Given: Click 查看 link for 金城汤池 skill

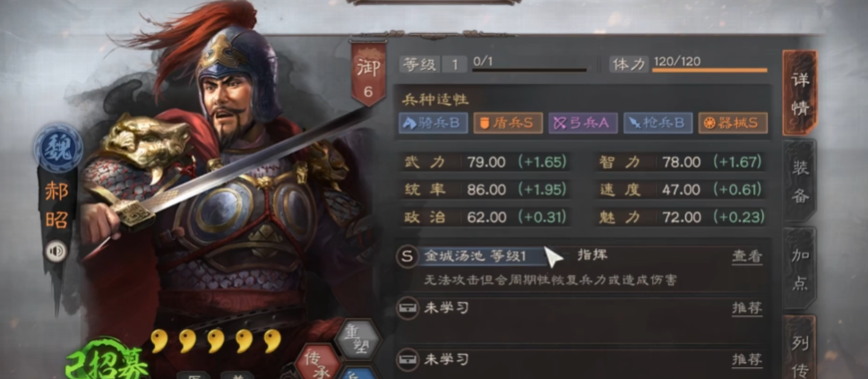Looking at the screenshot, I should (x=747, y=256).
